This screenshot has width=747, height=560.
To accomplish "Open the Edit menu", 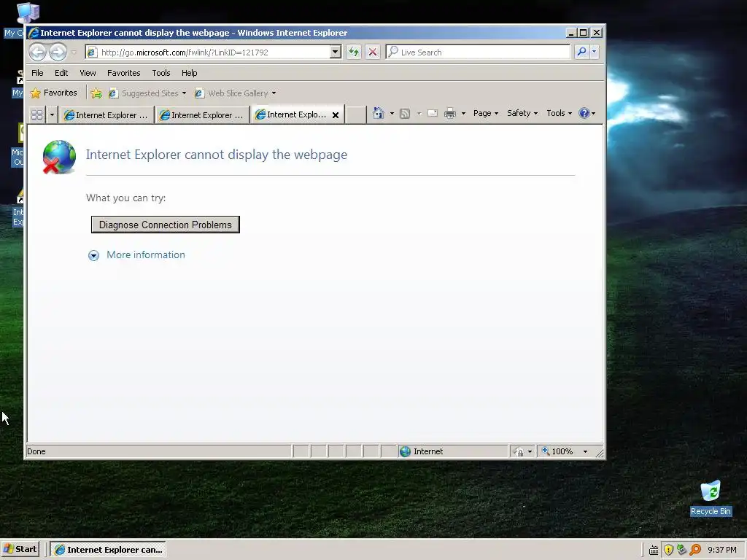I will coord(61,73).
